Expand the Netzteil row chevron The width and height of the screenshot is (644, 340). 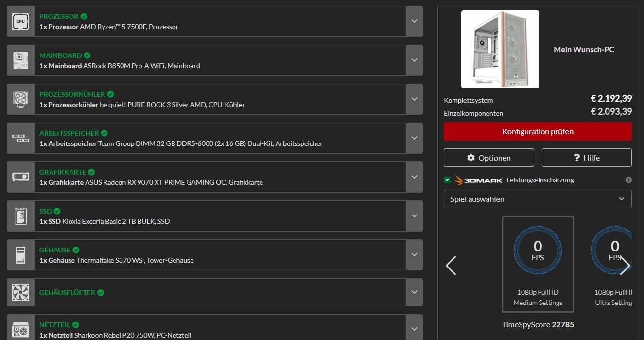point(414,329)
